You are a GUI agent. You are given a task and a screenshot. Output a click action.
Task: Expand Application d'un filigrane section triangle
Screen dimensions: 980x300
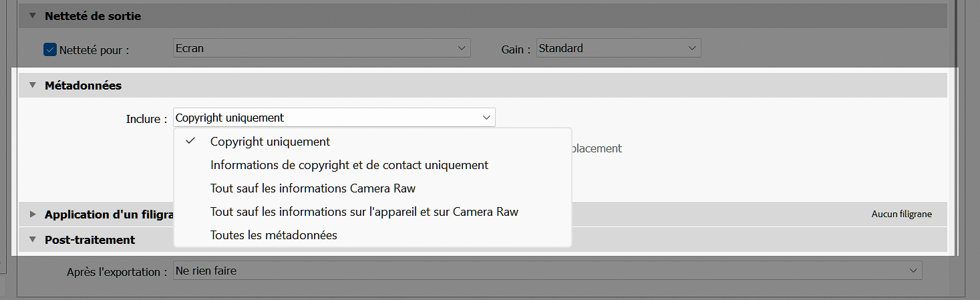coord(32,214)
